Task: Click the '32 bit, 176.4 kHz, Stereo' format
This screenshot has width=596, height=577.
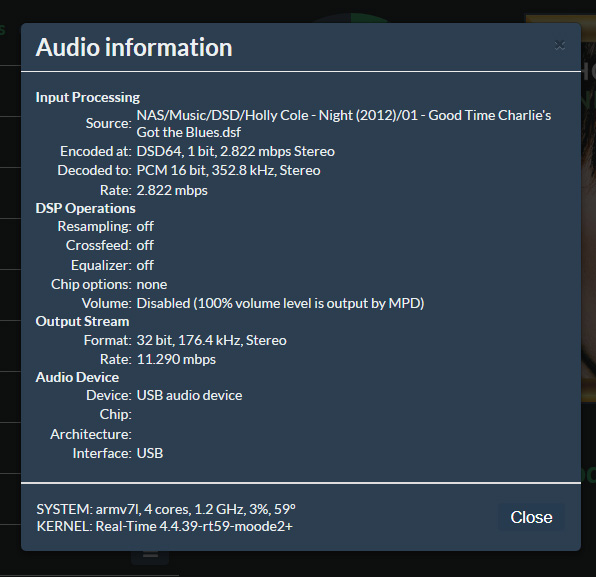Action: tap(211, 340)
